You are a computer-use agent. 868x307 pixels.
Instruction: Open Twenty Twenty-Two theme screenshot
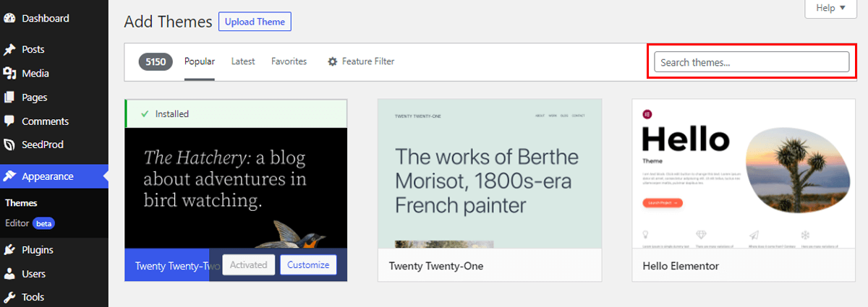click(236, 189)
